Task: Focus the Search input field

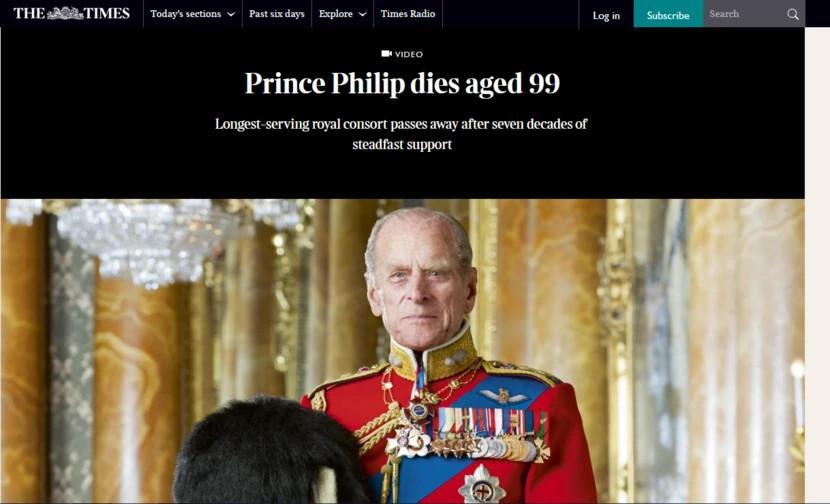Action: click(746, 14)
